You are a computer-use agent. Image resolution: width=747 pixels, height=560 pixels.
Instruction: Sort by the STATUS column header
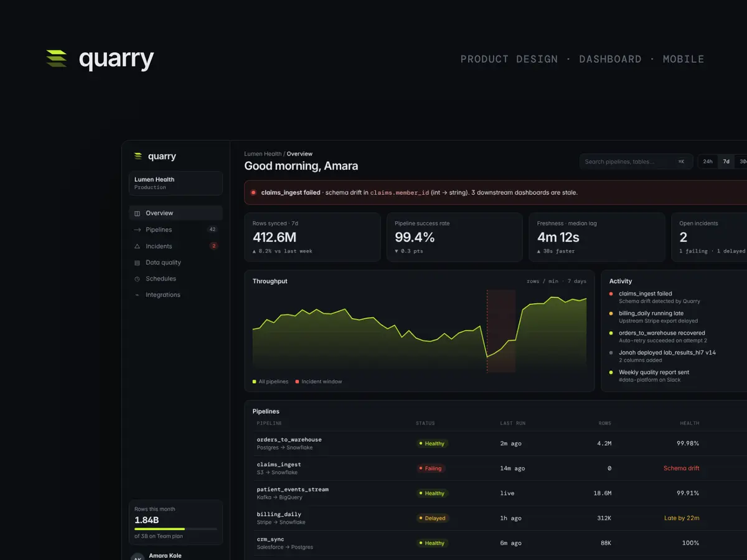click(425, 423)
